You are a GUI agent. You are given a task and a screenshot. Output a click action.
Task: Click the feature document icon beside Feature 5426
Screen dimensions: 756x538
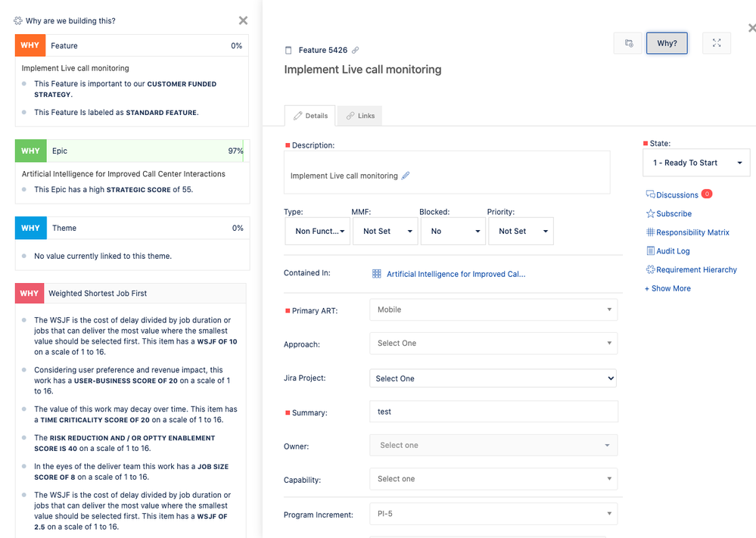[x=288, y=50]
